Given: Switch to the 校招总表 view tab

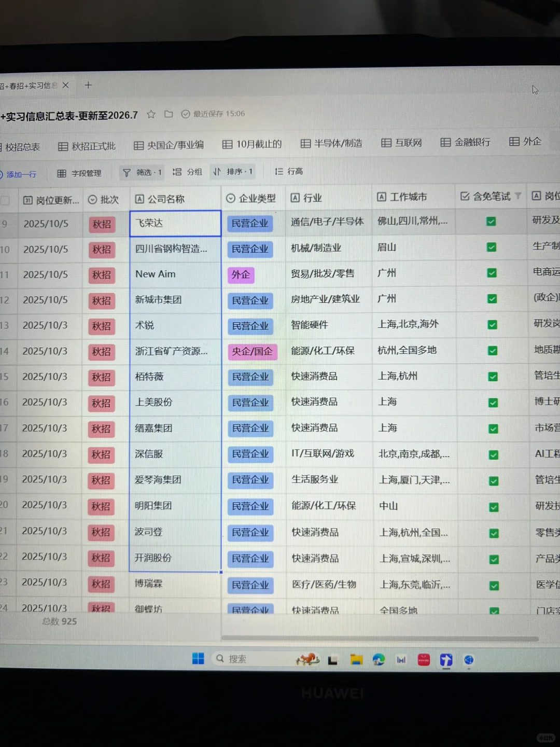Looking at the screenshot, I should tap(20, 147).
